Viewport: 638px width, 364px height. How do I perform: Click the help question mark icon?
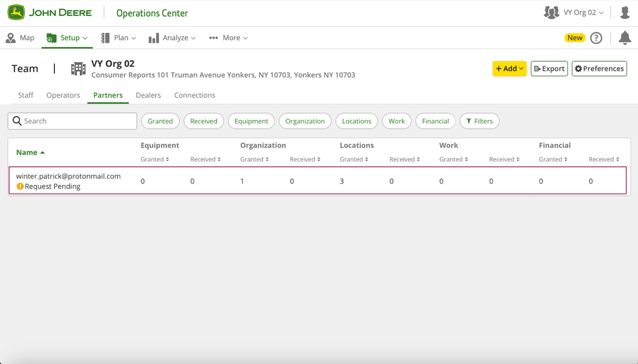[596, 38]
